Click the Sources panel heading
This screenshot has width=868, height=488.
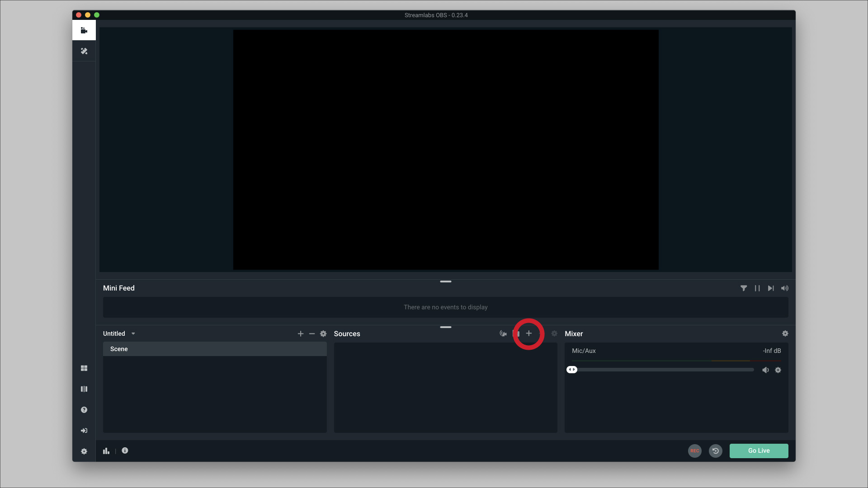pyautogui.click(x=347, y=334)
